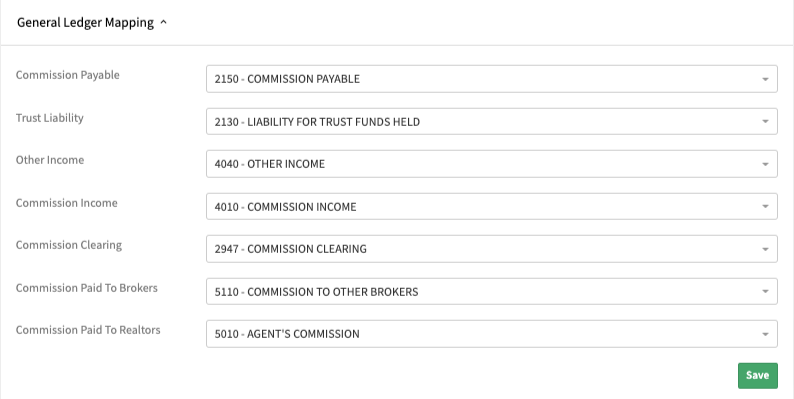
Task: Select the 4010 - COMMISSION INCOME combo box
Action: [x=492, y=207]
